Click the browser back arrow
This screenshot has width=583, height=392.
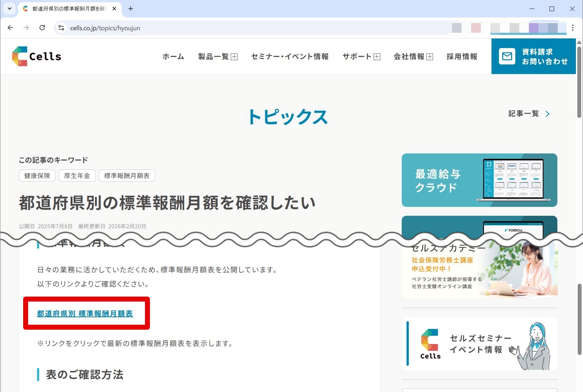(x=10, y=28)
